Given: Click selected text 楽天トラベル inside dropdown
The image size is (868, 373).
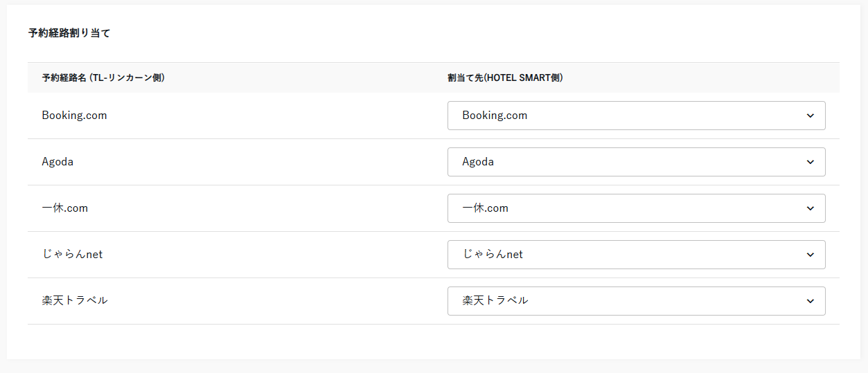Looking at the screenshot, I should tap(495, 300).
